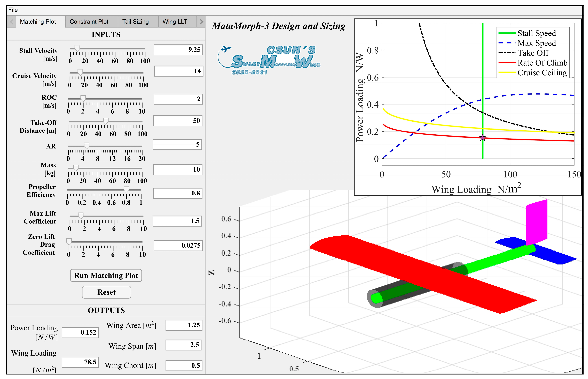Open the Tail Sizing tab
Screen dimensions: 588x379
coord(135,22)
